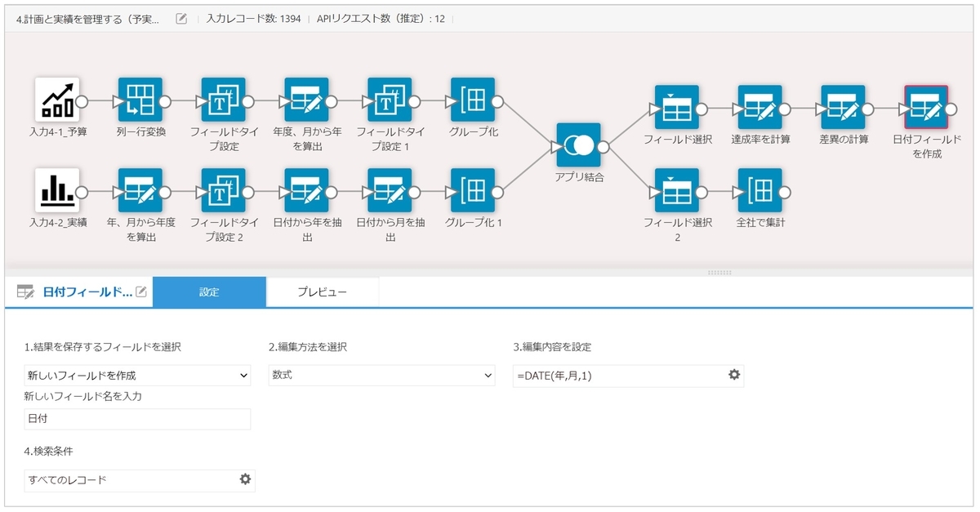Click the 3.編集内容を設定 label
The width and height of the screenshot is (980, 512).
(x=552, y=347)
